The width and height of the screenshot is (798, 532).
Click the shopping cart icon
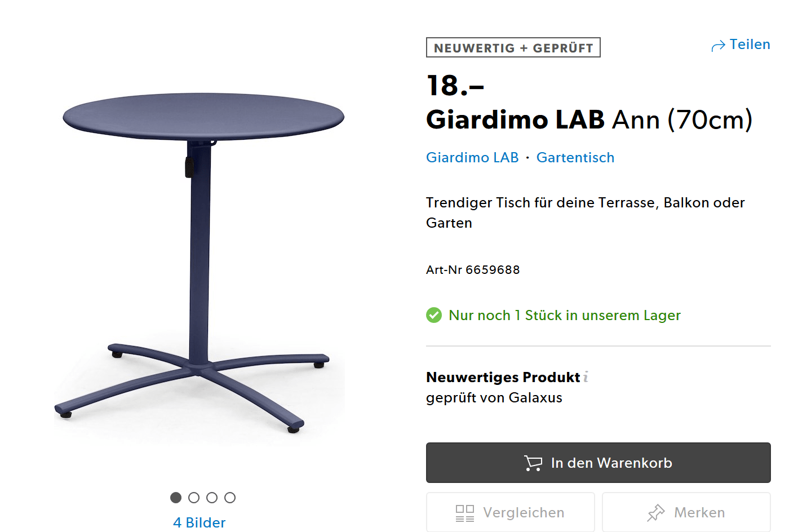(533, 463)
